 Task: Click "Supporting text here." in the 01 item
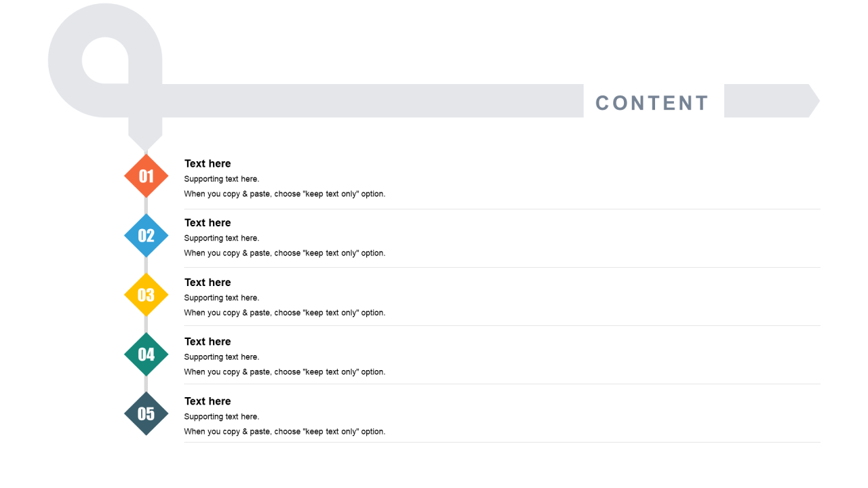[222, 179]
